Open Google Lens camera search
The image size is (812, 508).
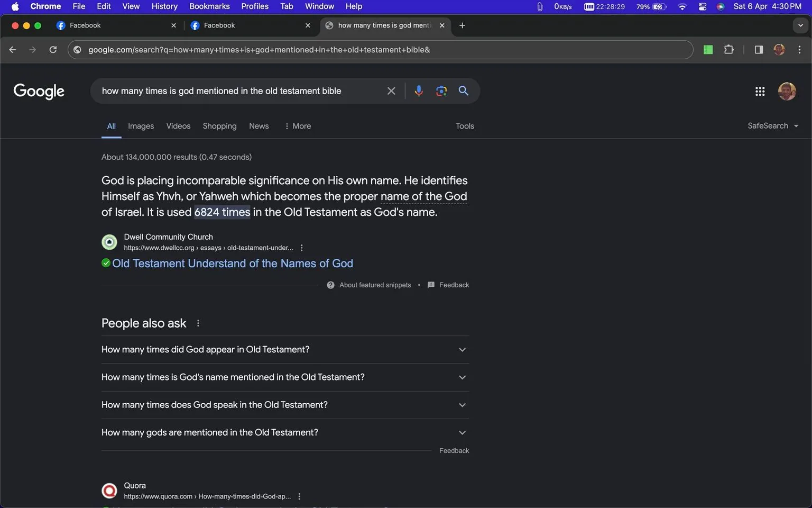(441, 90)
